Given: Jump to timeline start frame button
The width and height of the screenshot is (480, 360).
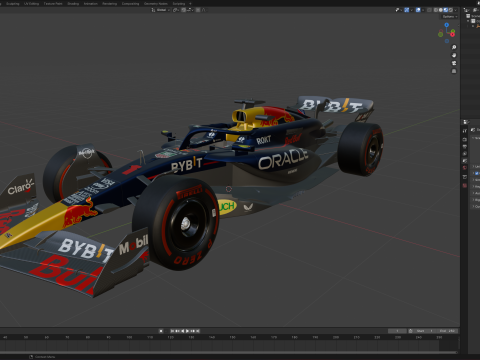Looking at the screenshot, I should click(172, 331).
